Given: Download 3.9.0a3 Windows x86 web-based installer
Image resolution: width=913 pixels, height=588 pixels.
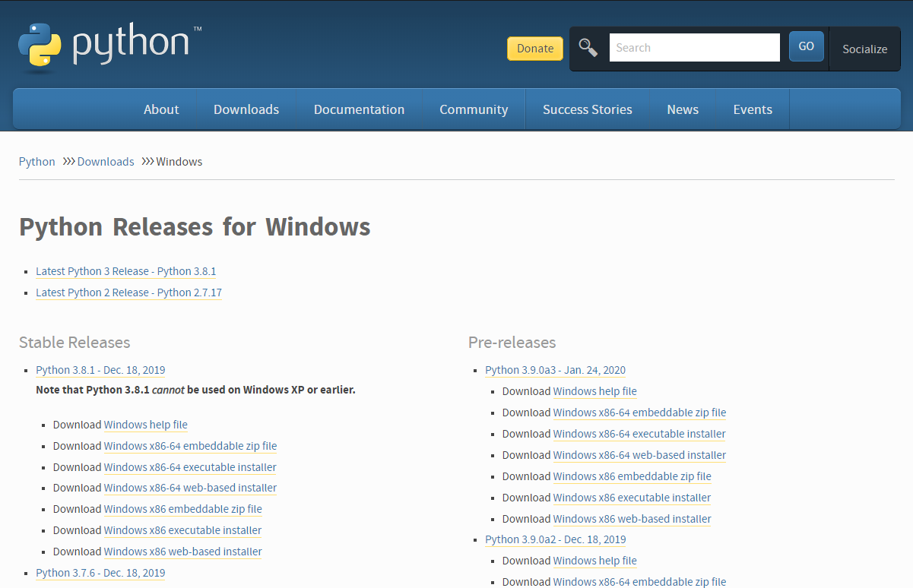Looking at the screenshot, I should [632, 519].
